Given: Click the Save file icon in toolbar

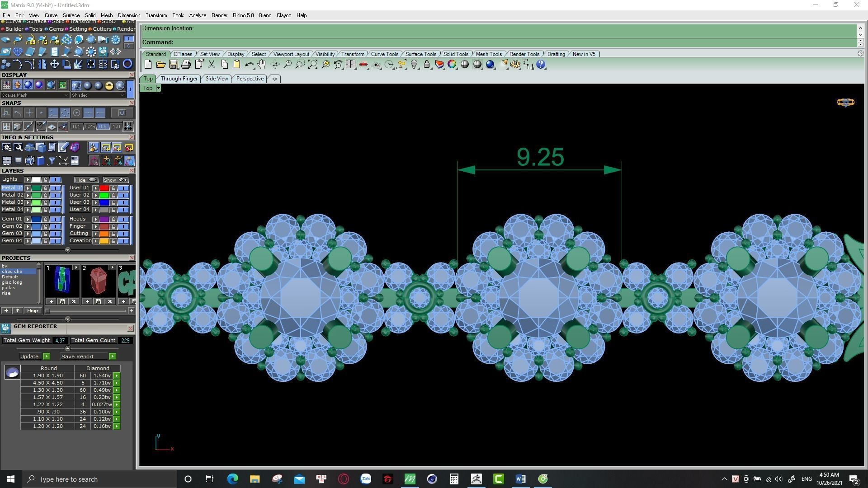Looking at the screenshot, I should coord(173,65).
